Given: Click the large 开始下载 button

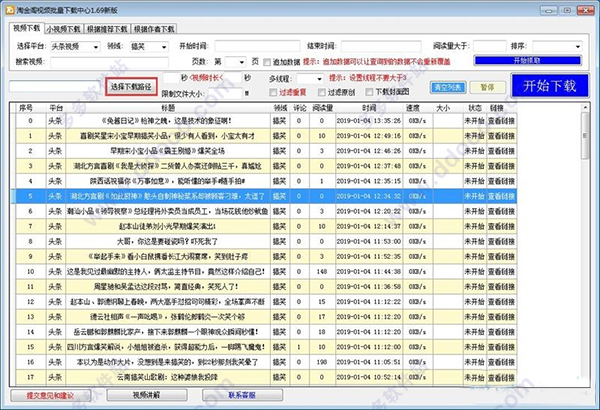Looking at the screenshot, I should coord(549,86).
